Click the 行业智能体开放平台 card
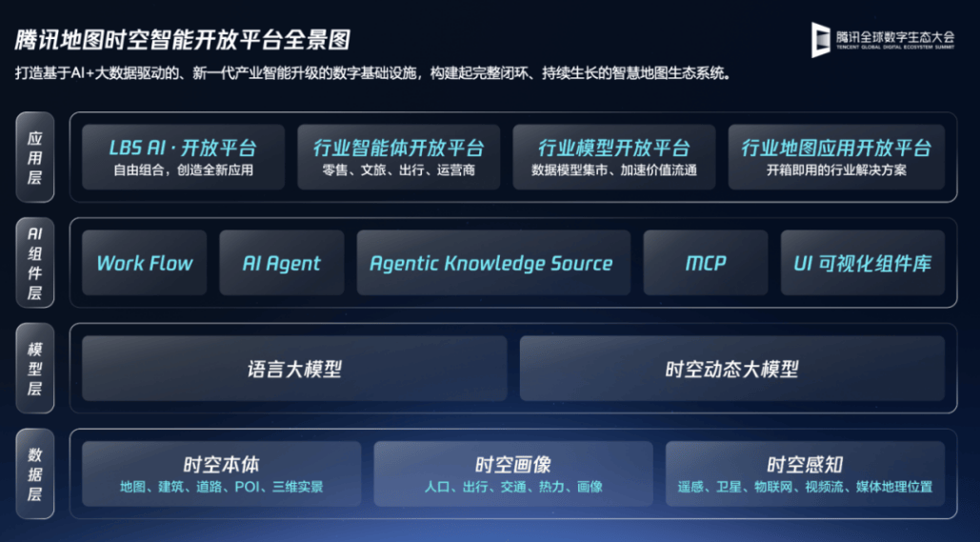Viewport: 980px width, 542px height. (398, 157)
